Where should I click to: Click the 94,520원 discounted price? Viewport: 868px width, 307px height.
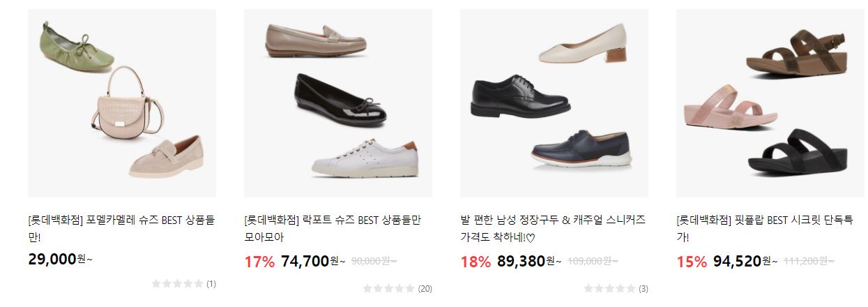pyautogui.click(x=745, y=262)
